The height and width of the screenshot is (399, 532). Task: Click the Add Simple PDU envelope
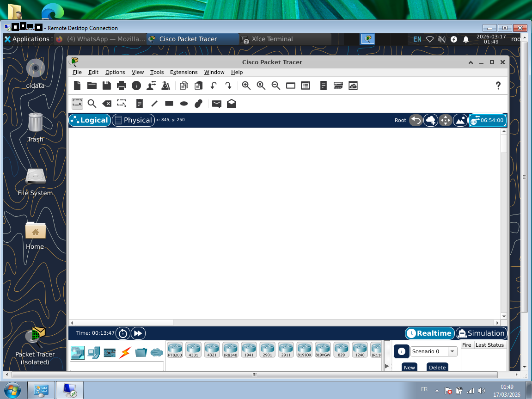pos(216,104)
